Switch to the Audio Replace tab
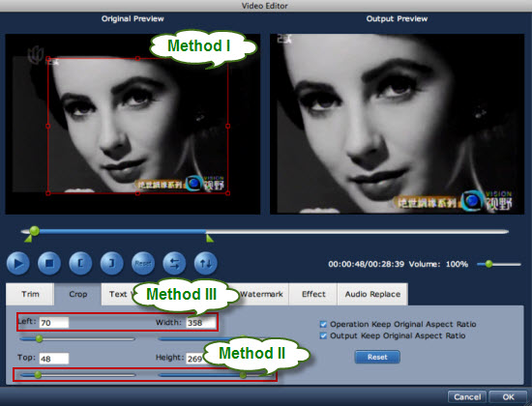Viewport: 532px width, 406px height. coord(372,294)
